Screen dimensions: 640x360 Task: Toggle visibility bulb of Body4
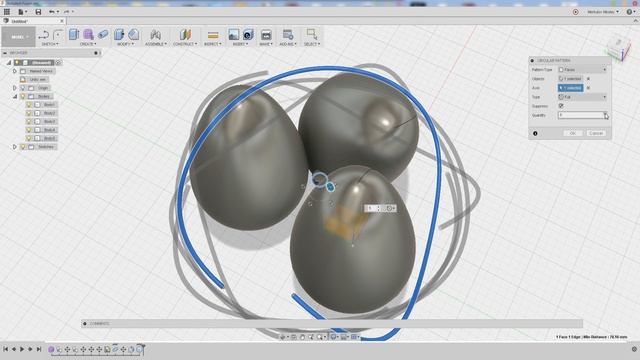click(29, 130)
